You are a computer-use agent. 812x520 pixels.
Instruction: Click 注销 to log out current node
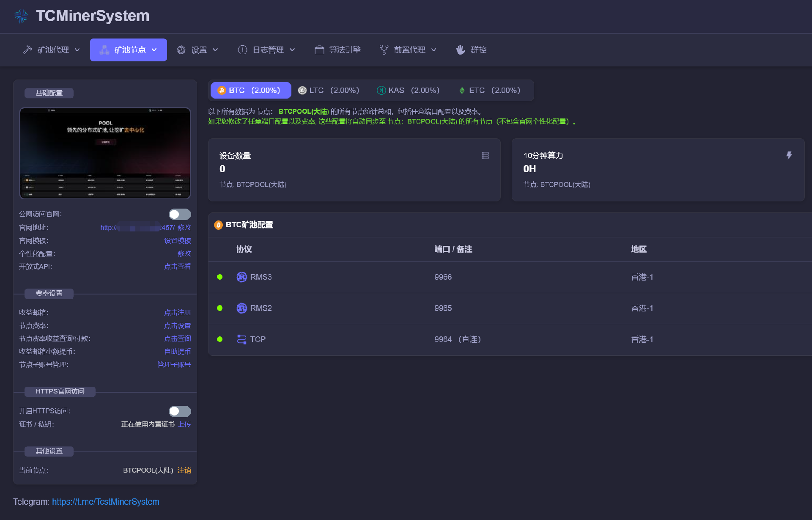coord(184,470)
